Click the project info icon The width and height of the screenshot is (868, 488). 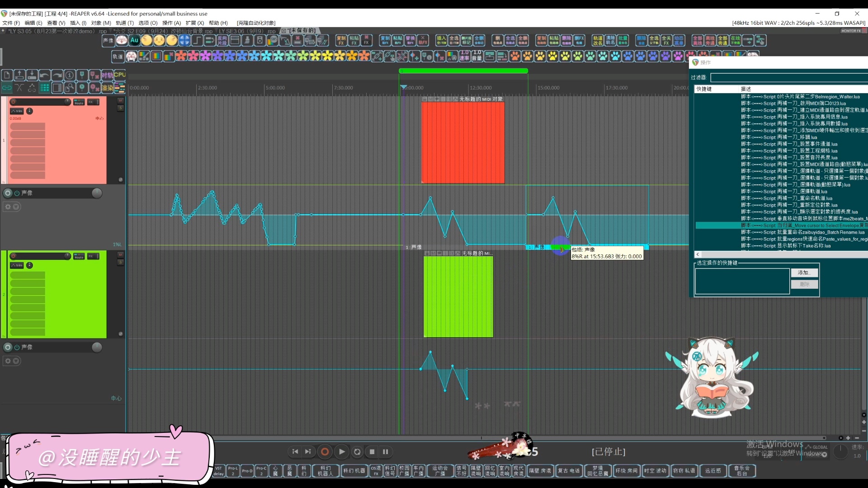click(69, 75)
